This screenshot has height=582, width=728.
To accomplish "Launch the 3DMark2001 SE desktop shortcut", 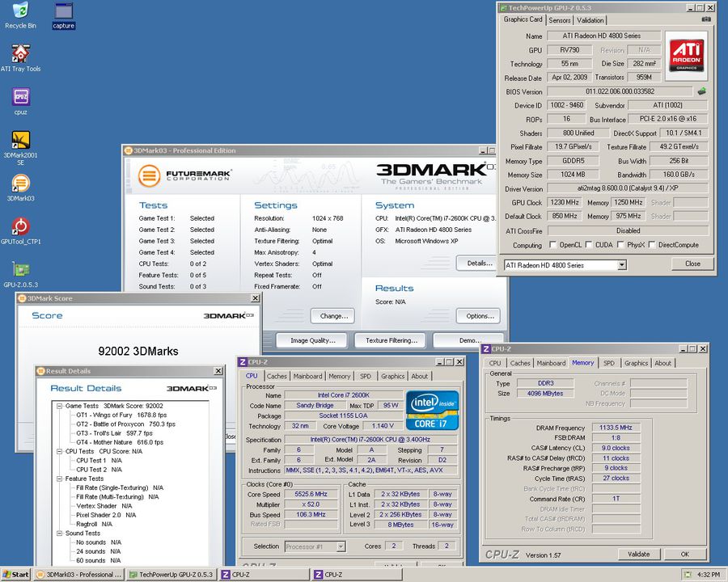I will click(x=20, y=148).
